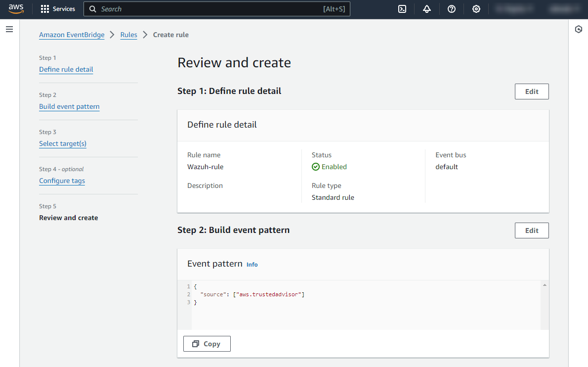
Task: Open Build event pattern step
Action: 69,106
